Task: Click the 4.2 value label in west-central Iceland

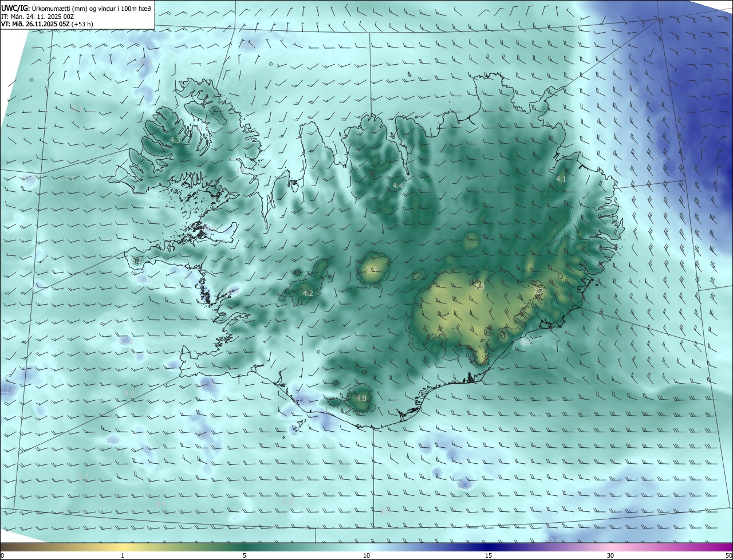Action: pyautogui.click(x=308, y=294)
